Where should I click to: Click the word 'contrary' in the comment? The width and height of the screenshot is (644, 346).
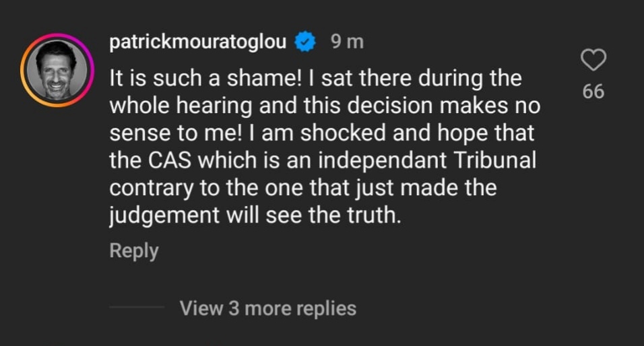coord(151,188)
